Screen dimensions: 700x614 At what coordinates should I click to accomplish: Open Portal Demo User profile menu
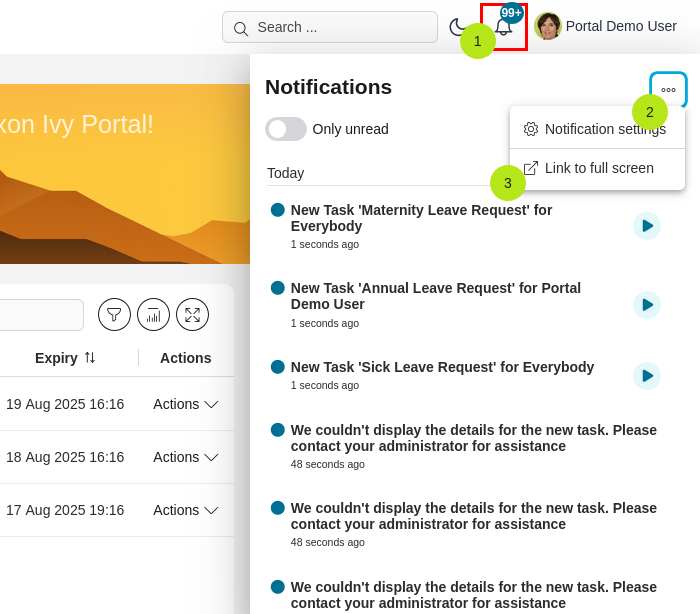[x=620, y=26]
